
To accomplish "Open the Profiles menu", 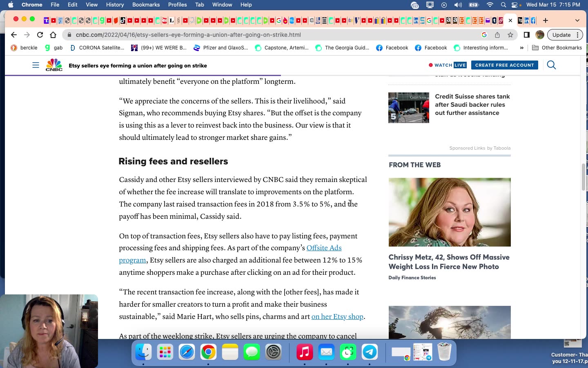I will pos(177,5).
